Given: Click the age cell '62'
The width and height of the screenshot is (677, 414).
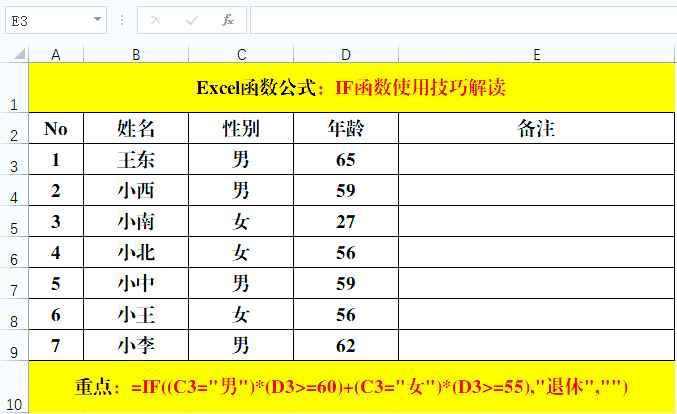Looking at the screenshot, I should click(x=346, y=345).
